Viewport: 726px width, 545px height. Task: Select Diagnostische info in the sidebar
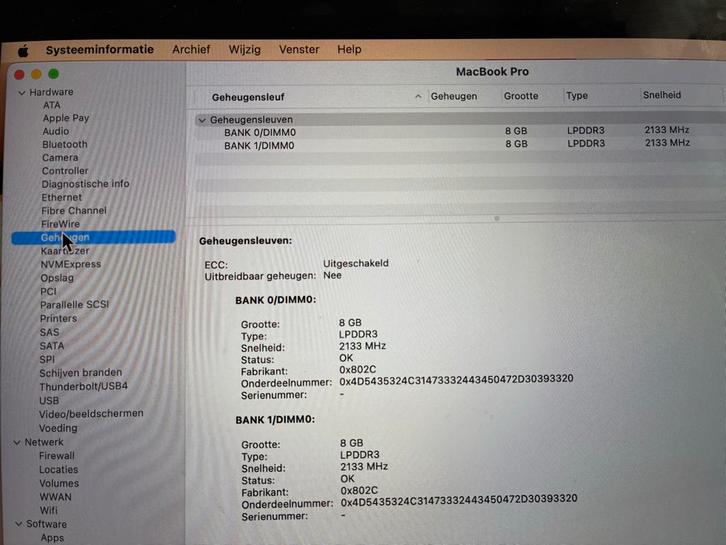[x=86, y=184]
